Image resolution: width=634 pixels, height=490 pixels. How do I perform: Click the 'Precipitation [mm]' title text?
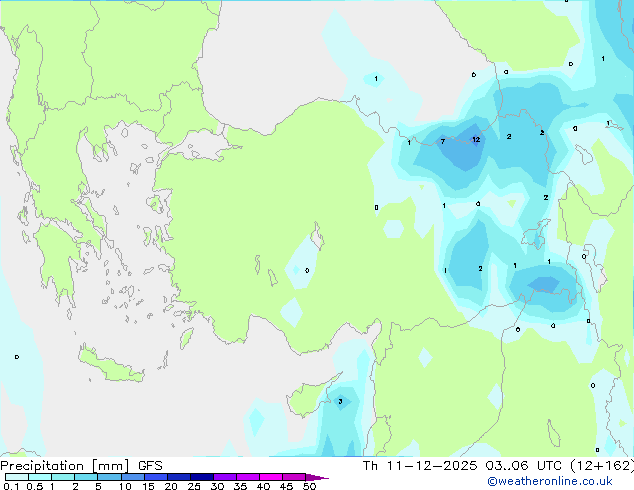tap(65, 466)
